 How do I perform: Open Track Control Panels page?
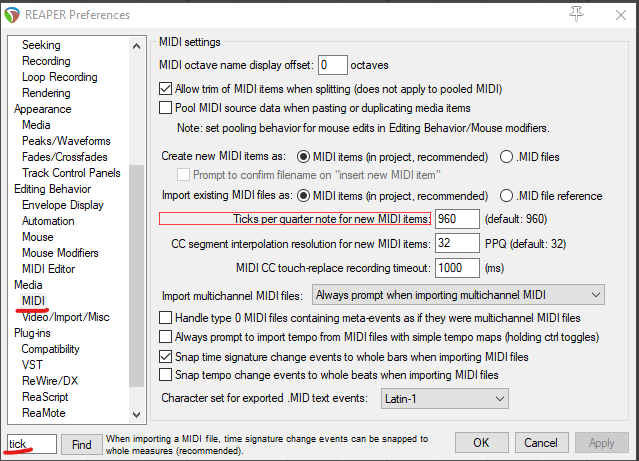(x=71, y=173)
